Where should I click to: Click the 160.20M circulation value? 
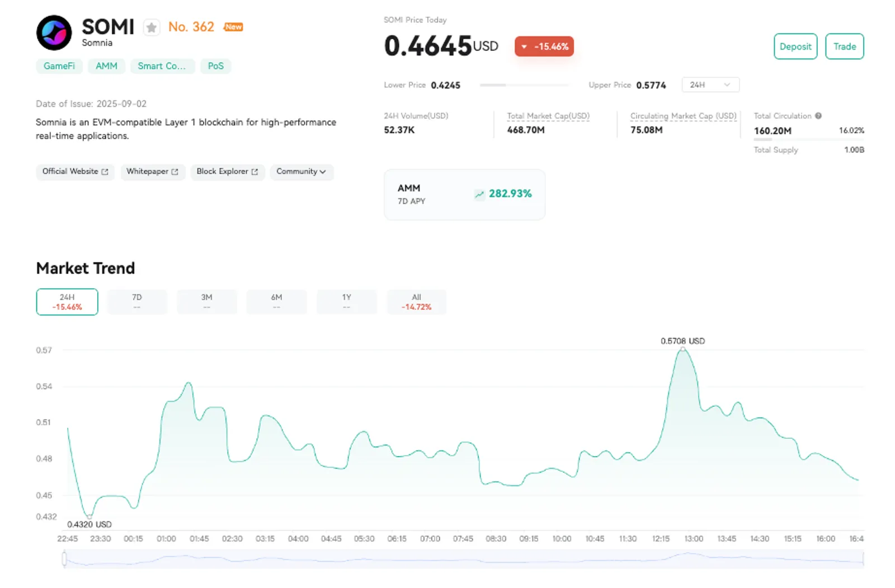[772, 131]
